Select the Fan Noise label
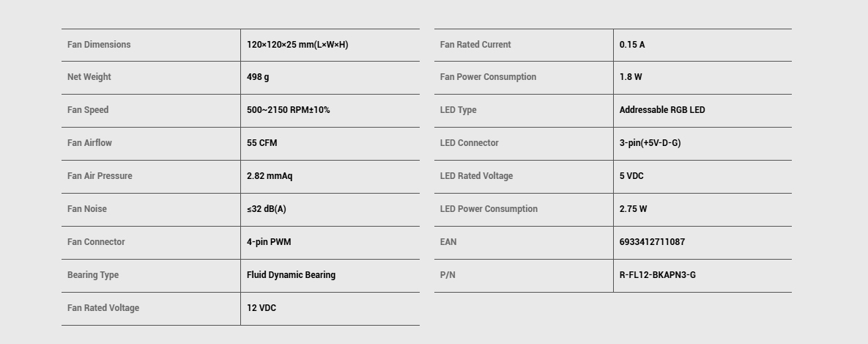Screen dimensions: 868x344 pos(87,209)
